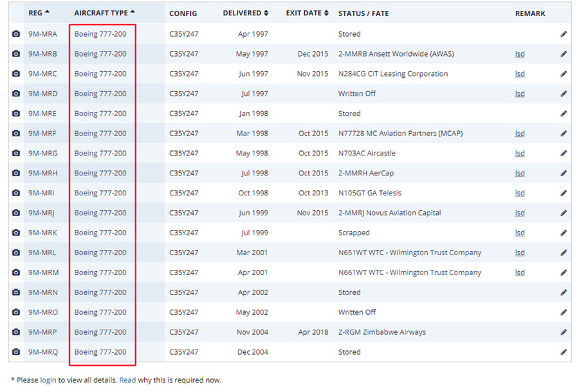Sort by EXIT DATE column header
579x392 pixels.
point(308,13)
